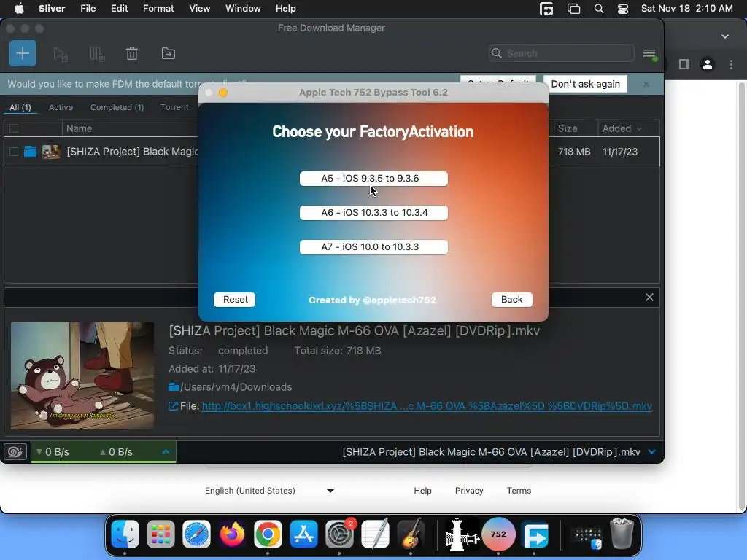747x560 pixels.
Task: Open GarageBand from the dock
Action: coord(411,534)
